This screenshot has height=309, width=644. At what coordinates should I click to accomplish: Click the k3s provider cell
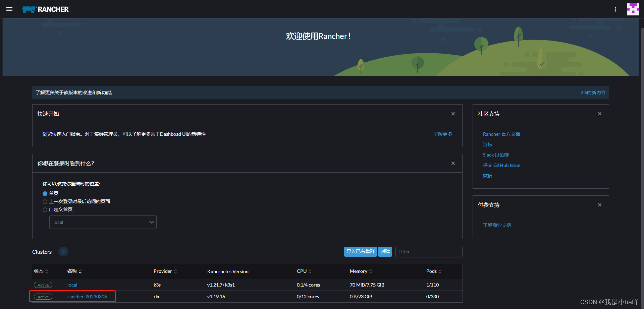pos(157,285)
